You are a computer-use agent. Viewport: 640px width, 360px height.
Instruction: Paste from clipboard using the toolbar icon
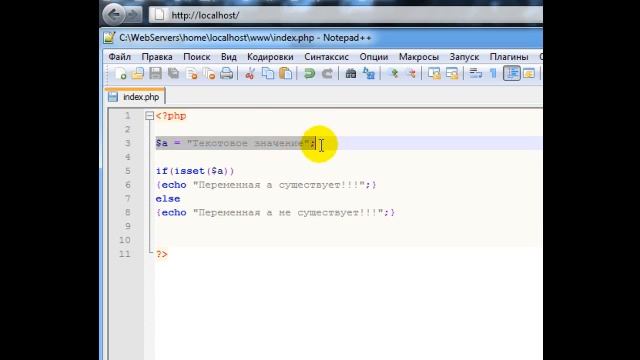[286, 73]
